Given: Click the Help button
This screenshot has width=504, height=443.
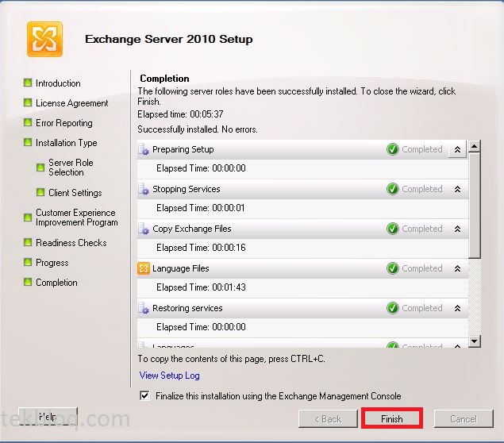Looking at the screenshot, I should pos(48,417).
